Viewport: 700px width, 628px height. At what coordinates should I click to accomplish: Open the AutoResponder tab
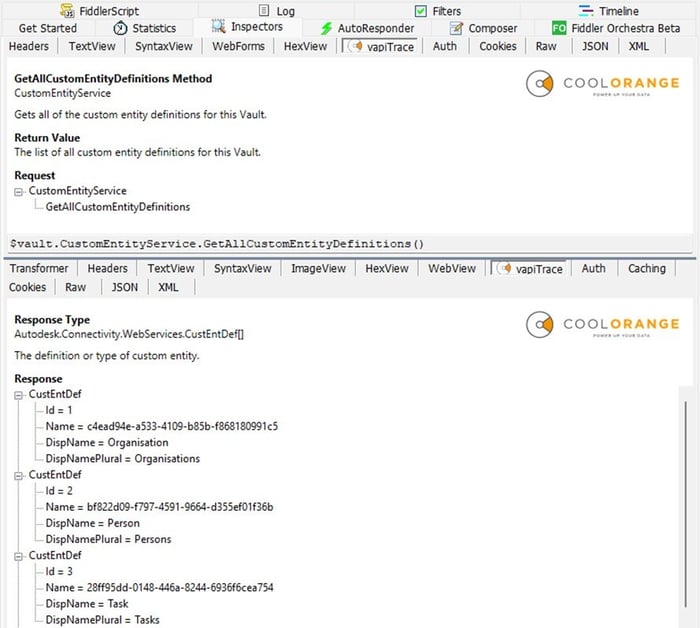point(367,28)
